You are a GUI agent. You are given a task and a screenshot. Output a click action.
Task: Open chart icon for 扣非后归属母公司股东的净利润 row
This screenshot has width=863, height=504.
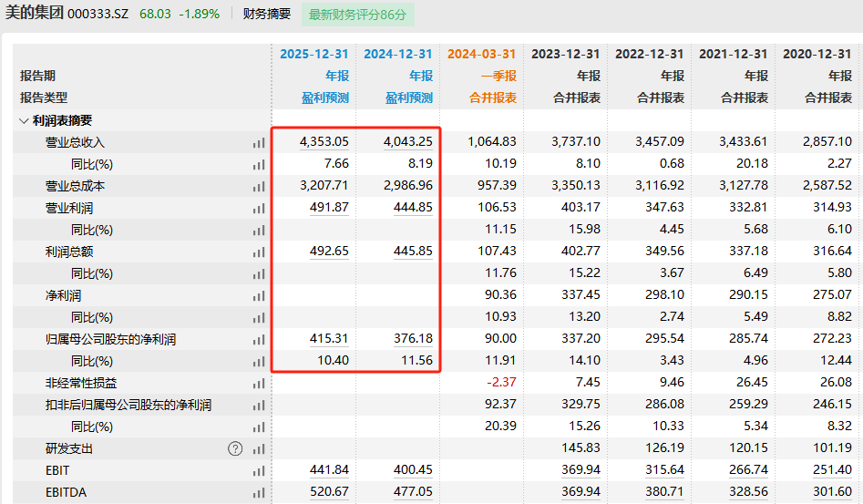tap(259, 406)
